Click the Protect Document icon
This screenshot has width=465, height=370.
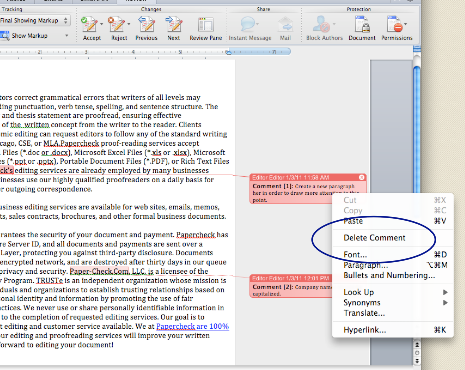tap(362, 24)
